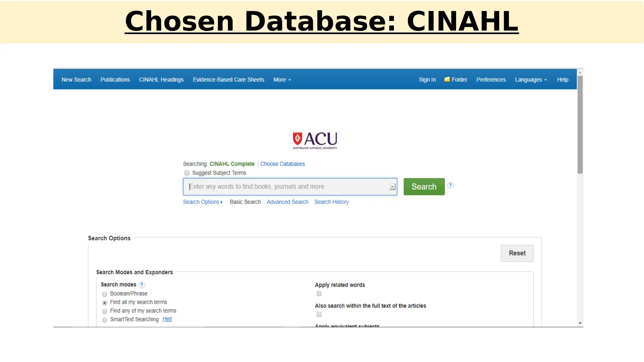Open Evidence-Based Care Sheets section
The width and height of the screenshot is (644, 362).
tap(228, 79)
